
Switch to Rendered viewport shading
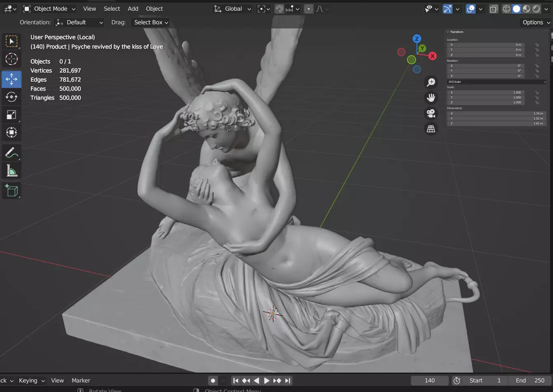point(537,9)
